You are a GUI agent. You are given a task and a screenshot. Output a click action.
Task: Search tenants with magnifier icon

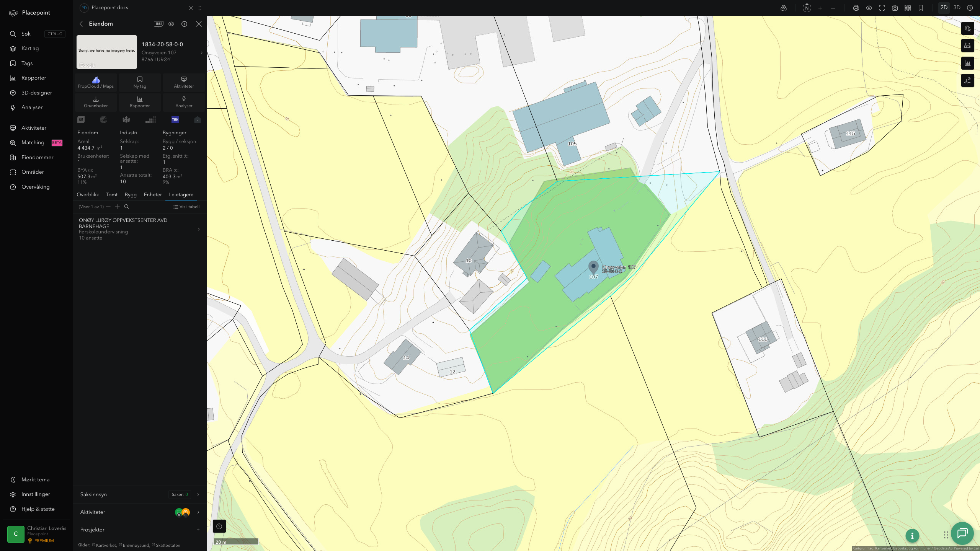coord(127,207)
